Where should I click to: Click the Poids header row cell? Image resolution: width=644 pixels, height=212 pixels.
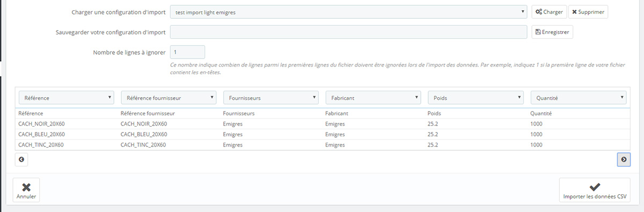[x=434, y=114]
